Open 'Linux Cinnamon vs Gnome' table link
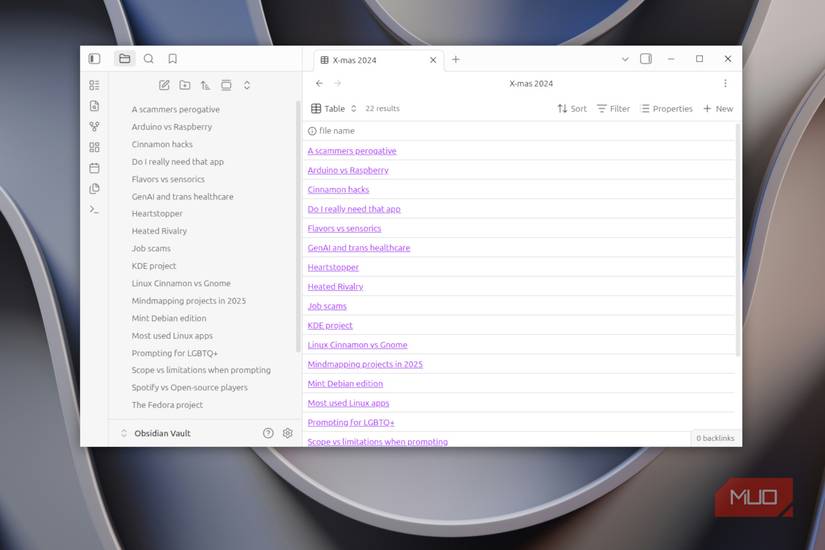The image size is (825, 550). [357, 345]
